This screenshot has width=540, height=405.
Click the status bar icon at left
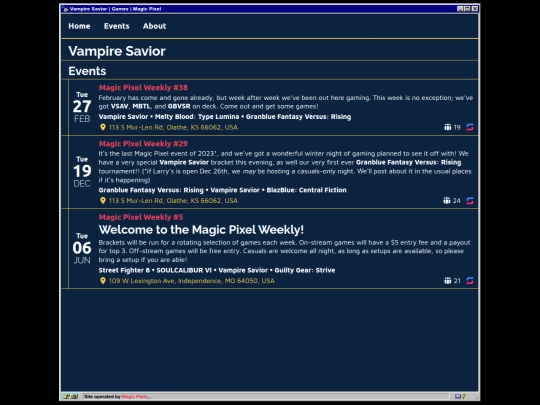click(x=71, y=397)
